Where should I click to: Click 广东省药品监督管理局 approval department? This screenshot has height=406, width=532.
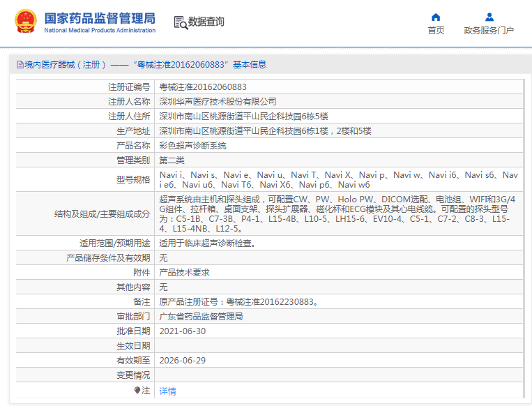click(202, 317)
